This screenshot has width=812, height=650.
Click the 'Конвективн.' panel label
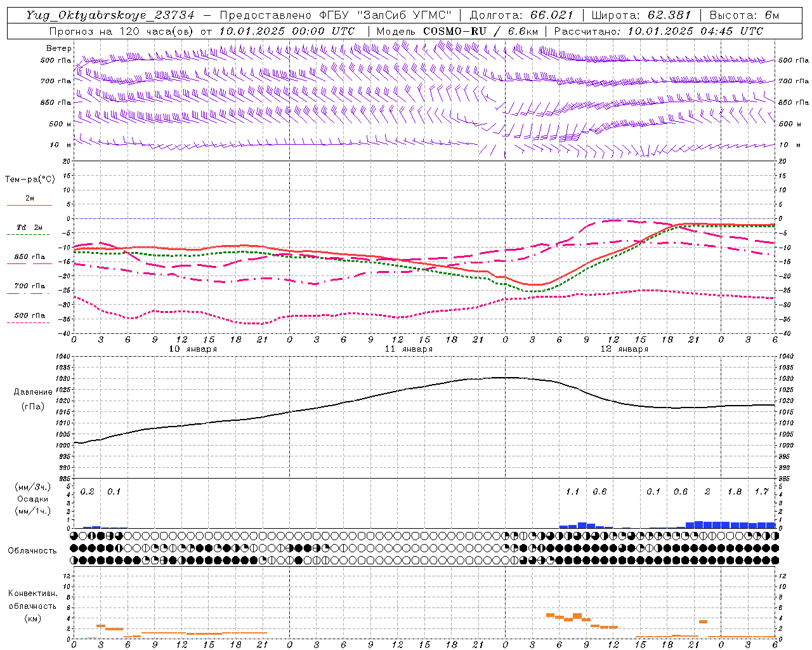pyautogui.click(x=33, y=594)
